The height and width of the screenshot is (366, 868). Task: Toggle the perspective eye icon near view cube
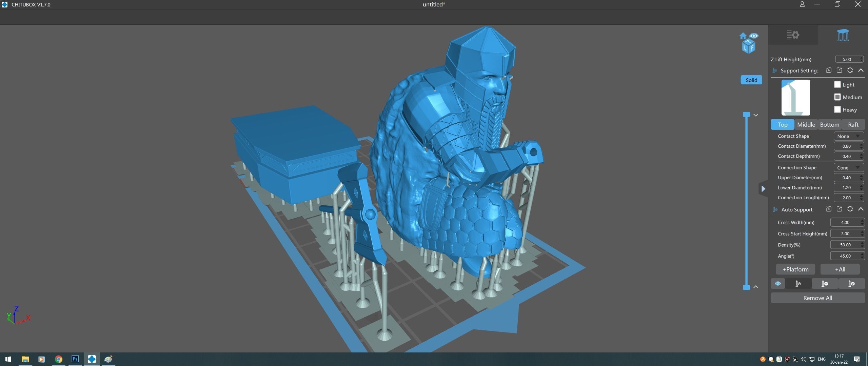(x=753, y=36)
